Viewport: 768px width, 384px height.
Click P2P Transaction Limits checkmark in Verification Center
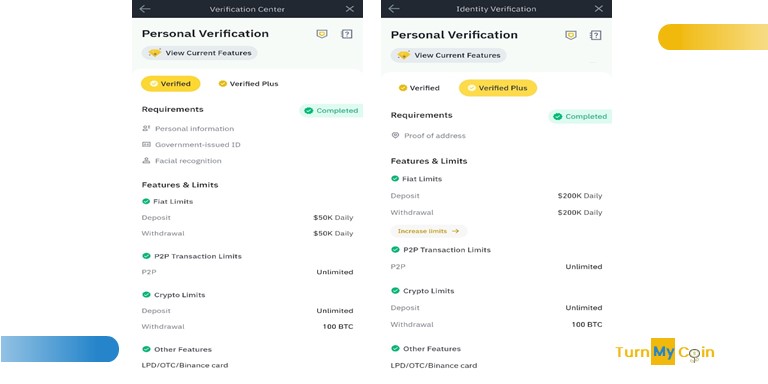click(146, 256)
